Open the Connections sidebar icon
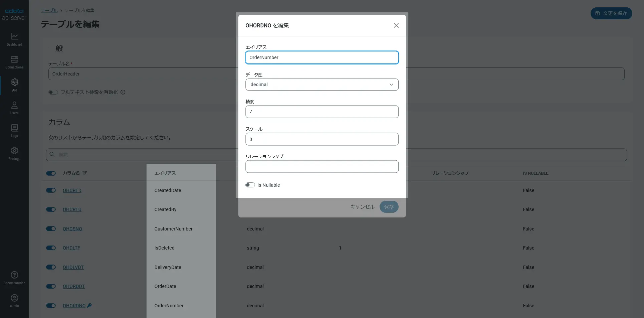This screenshot has height=318, width=644. 14,59
